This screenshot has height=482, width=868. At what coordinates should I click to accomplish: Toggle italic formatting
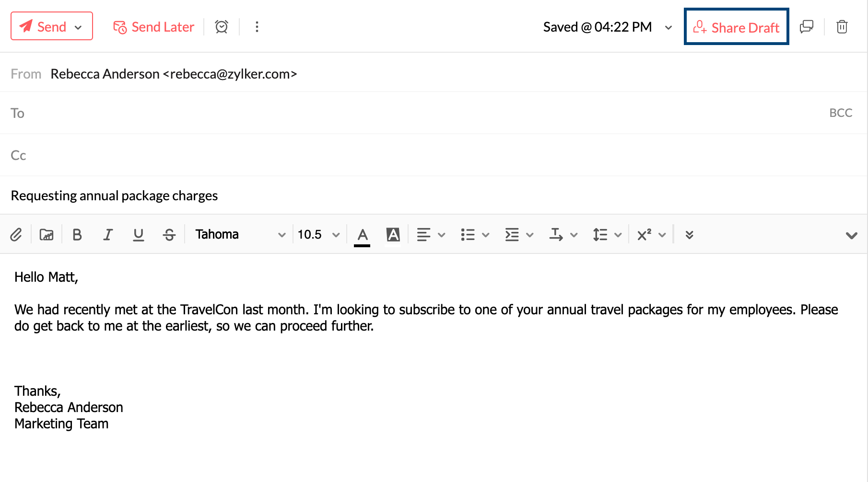tap(108, 234)
